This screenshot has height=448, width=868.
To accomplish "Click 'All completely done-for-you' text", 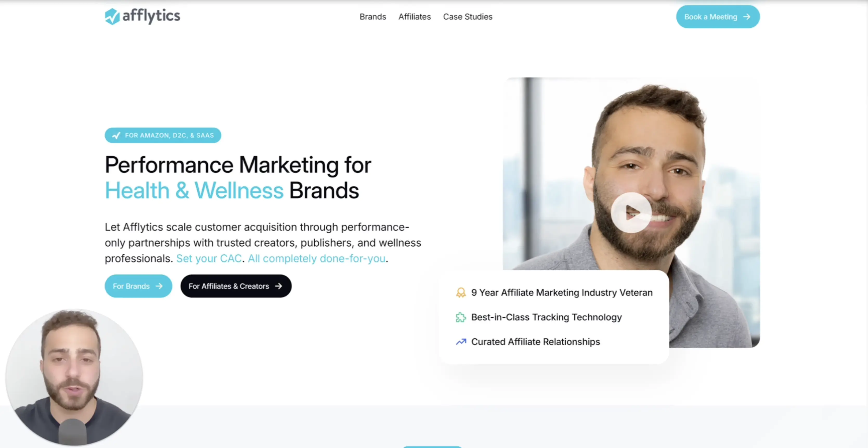I will [x=317, y=259].
